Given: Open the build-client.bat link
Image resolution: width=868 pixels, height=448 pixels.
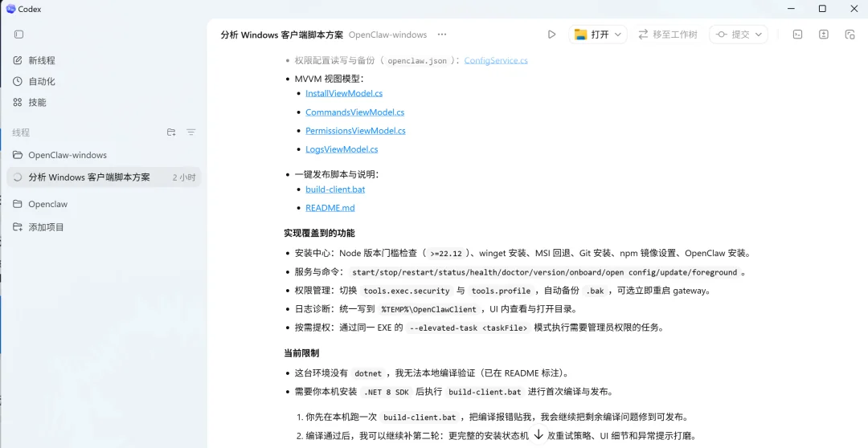Looking at the screenshot, I should 335,189.
